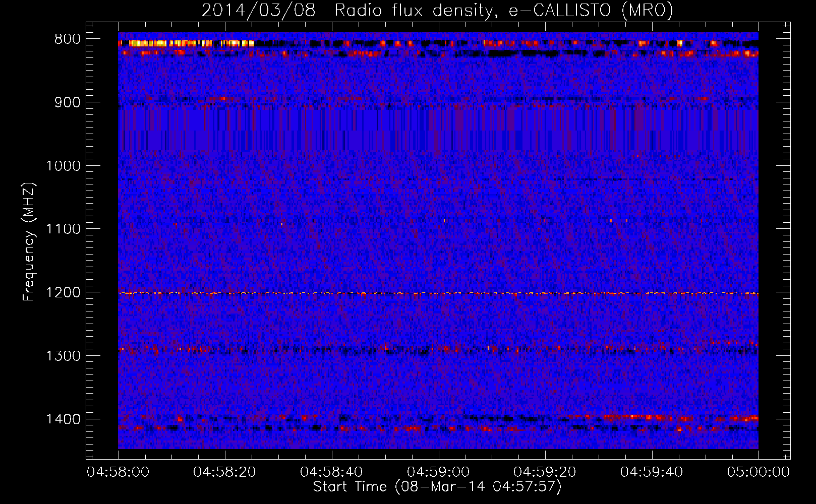This screenshot has width=816, height=504.
Task: Click the bright yellow emission band near 800 MHz
Action: tap(187, 43)
